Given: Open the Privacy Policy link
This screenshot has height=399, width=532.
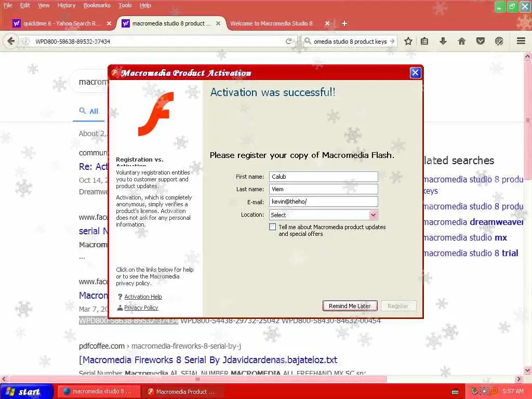Looking at the screenshot, I should 141,308.
